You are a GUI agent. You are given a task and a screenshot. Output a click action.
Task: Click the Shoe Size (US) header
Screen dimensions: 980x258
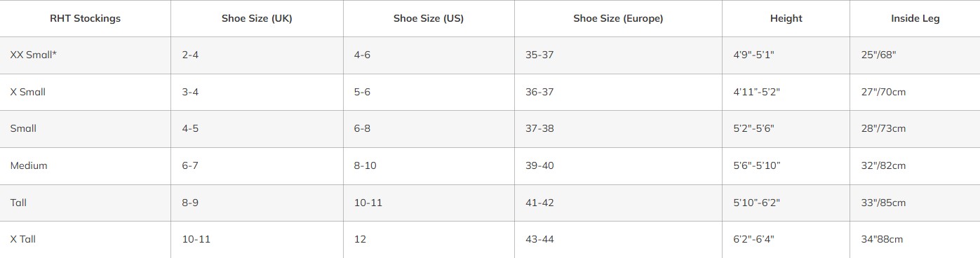[x=429, y=19]
